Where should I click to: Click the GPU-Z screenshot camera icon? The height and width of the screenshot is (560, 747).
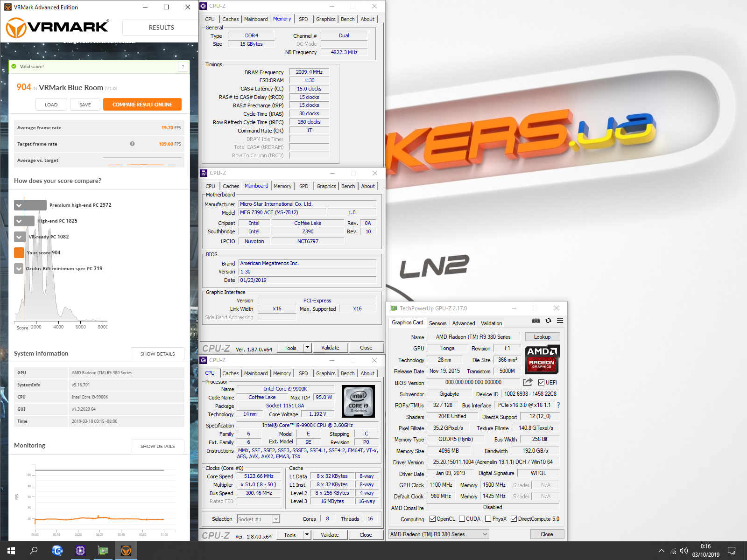pyautogui.click(x=536, y=321)
